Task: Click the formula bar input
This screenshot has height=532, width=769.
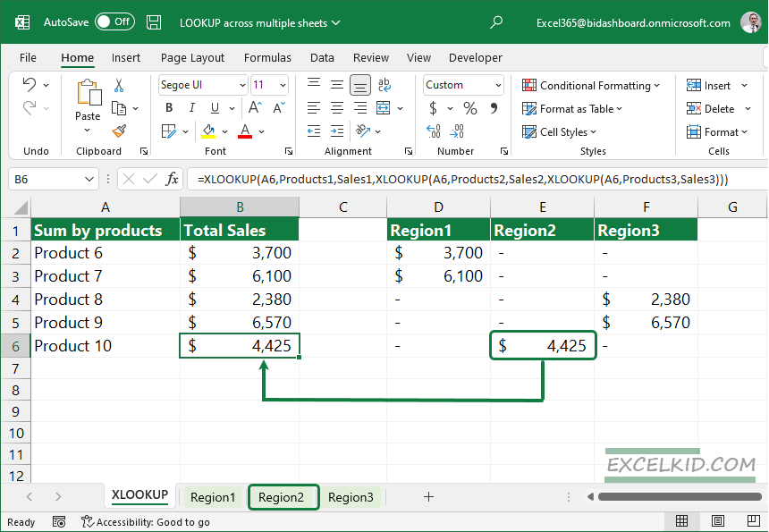Action: coord(477,180)
